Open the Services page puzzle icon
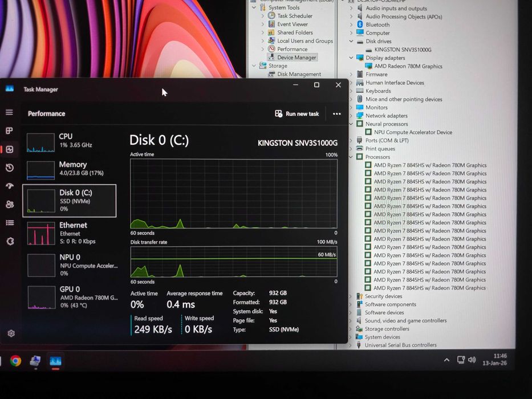This screenshot has width=532, height=399. click(x=10, y=241)
